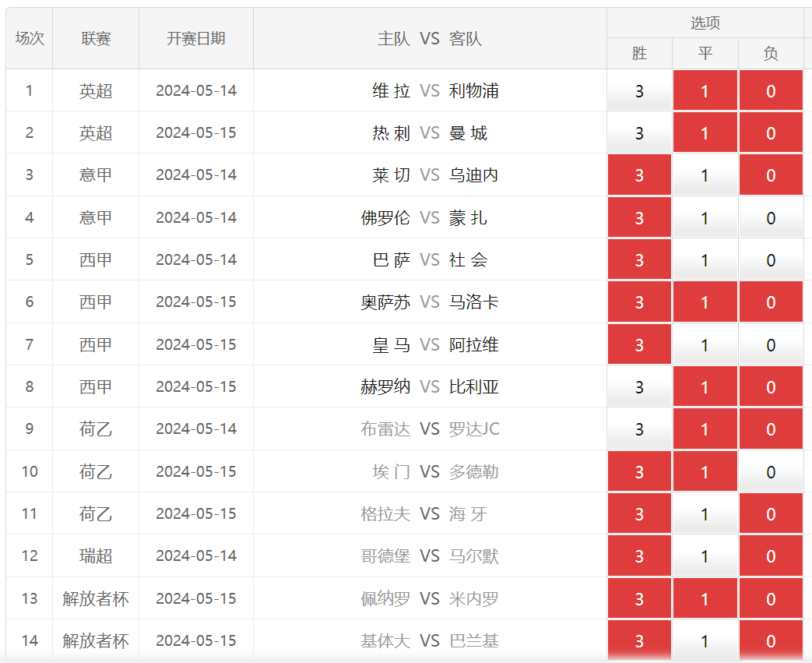812x663 pixels.
Task: Toggle draw option 1 for 佛罗伦 VS 蒙扎
Action: coord(705,217)
